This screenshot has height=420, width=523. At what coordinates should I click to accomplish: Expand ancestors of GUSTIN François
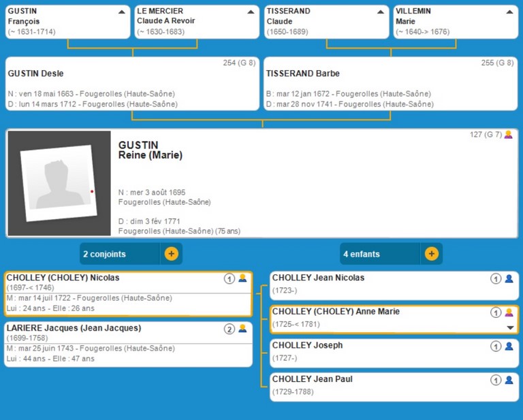(121, 12)
